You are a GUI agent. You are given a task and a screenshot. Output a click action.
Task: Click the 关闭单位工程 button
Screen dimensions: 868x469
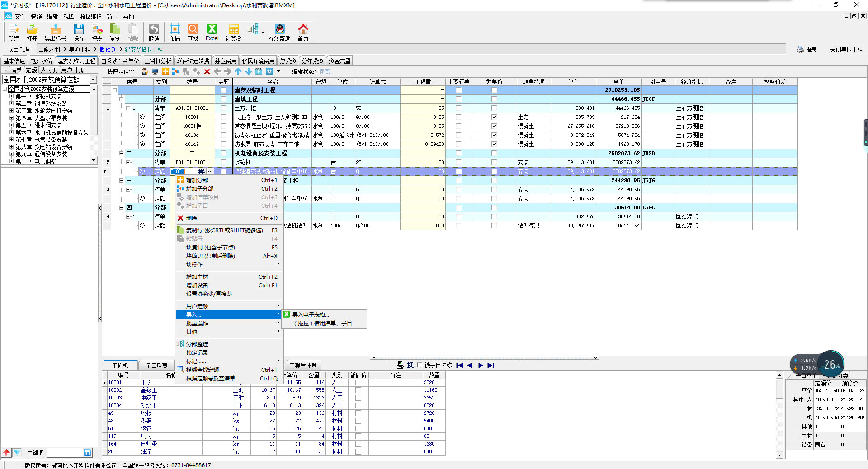coord(846,49)
